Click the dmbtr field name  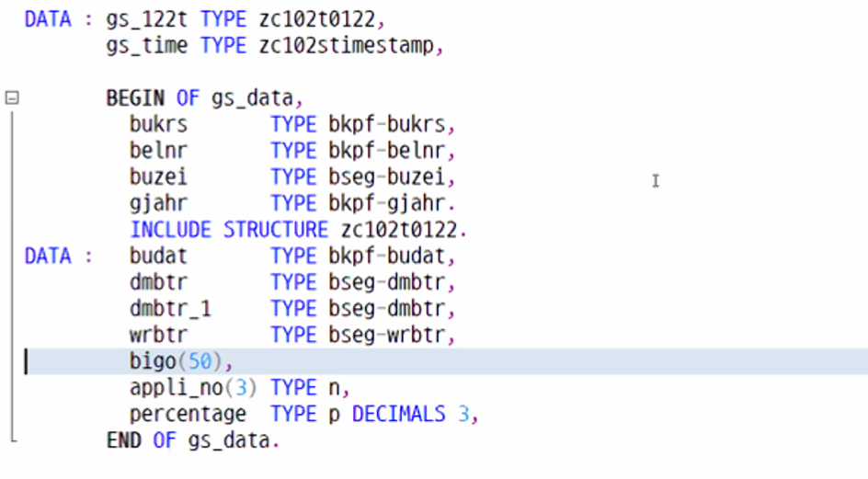[x=158, y=282]
